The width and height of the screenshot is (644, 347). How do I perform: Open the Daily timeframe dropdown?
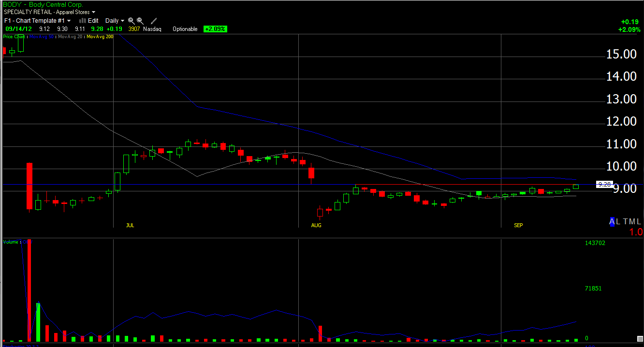point(115,21)
